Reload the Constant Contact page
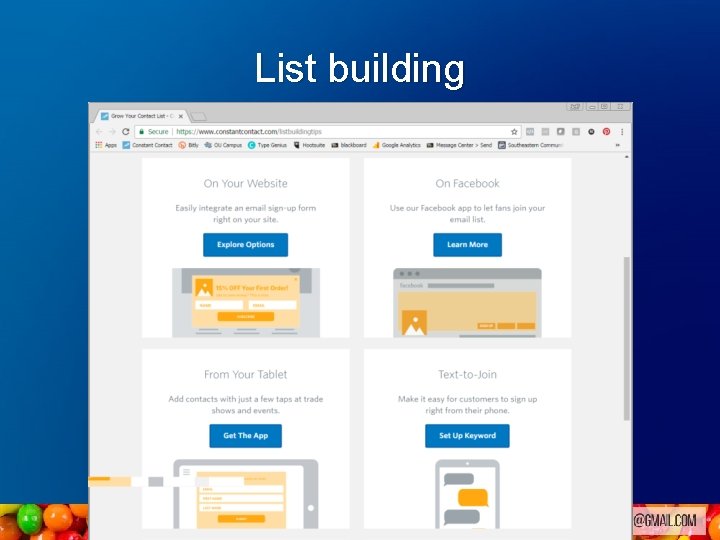Image resolution: width=720 pixels, height=540 pixels. click(126, 132)
